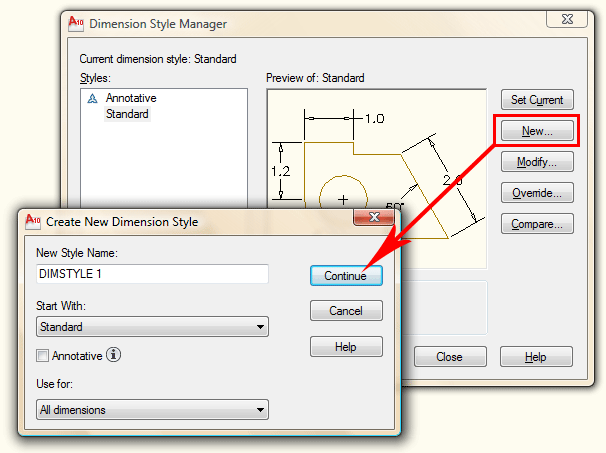Open Modify... for the dimension style
This screenshot has height=453, width=606.
tap(537, 162)
